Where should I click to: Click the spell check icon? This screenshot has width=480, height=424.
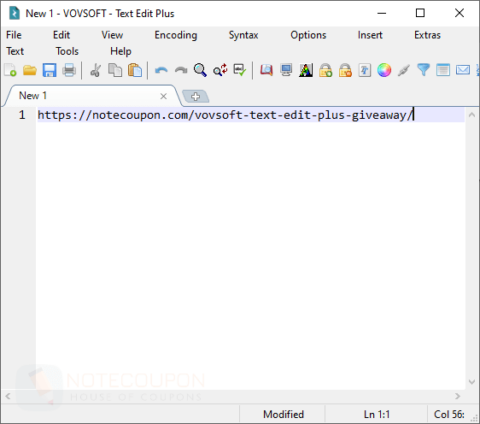[240, 70]
